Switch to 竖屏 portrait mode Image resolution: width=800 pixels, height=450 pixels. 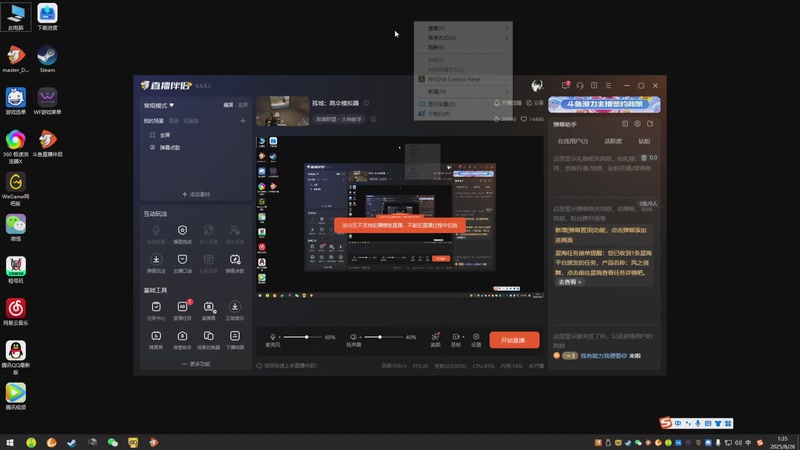pos(243,105)
